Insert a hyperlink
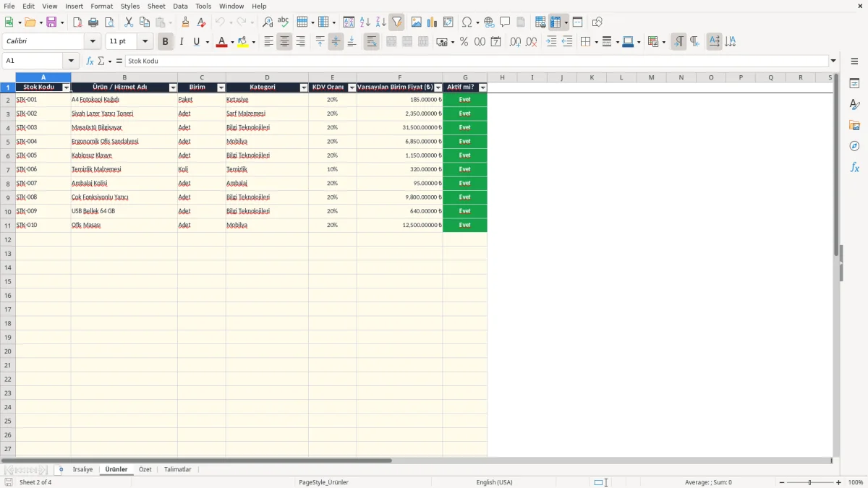This screenshot has width=868, height=488. coord(489,22)
